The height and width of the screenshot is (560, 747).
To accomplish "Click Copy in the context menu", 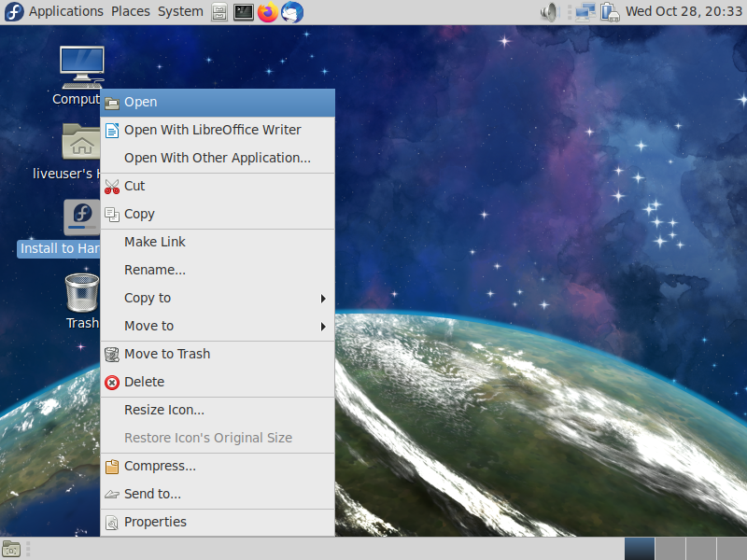I will [218, 215].
